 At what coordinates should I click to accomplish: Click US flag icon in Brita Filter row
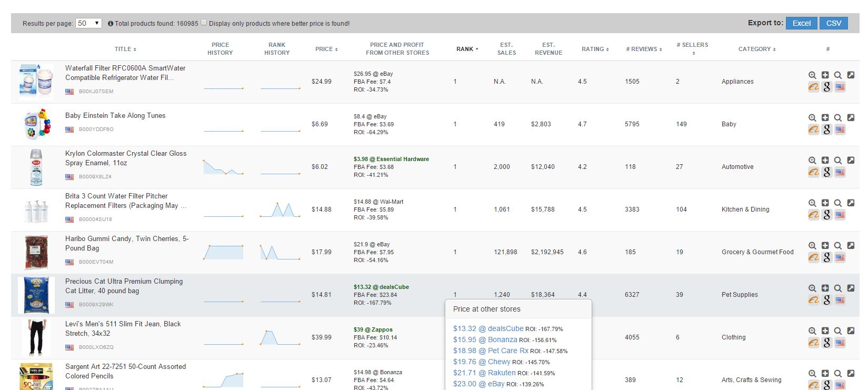(x=840, y=215)
